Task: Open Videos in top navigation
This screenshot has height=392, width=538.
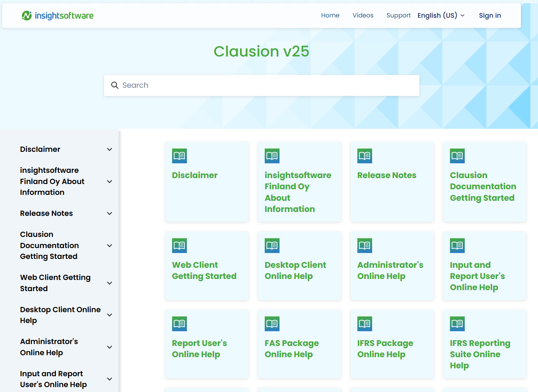Action: [363, 15]
